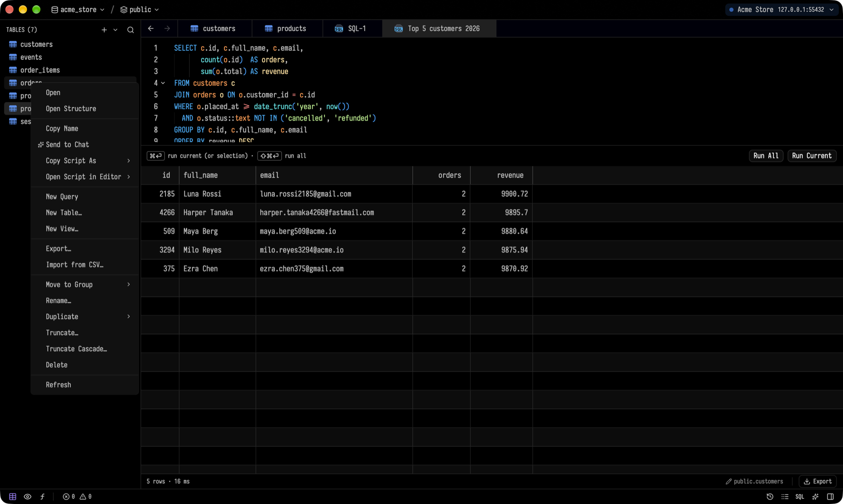Select the order_items table in sidebar
Screen dimensions: 843x504
tap(70, 70)
